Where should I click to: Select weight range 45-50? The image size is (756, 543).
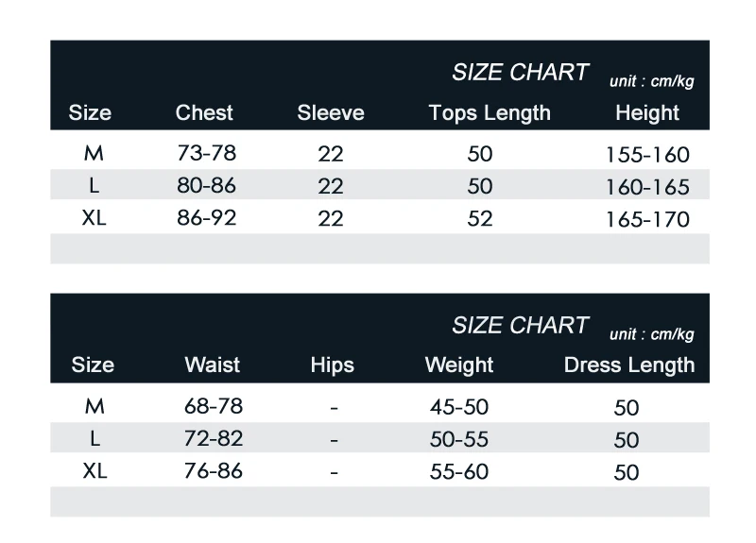[x=459, y=407]
